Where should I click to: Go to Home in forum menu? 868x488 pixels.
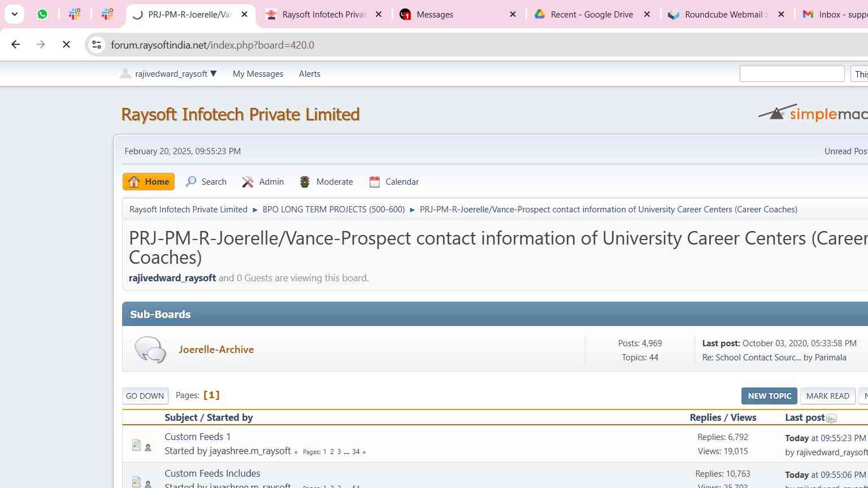point(149,182)
